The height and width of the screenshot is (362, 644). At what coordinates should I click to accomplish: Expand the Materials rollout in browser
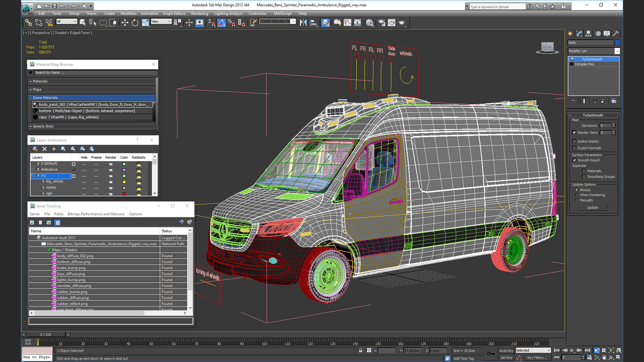point(92,81)
